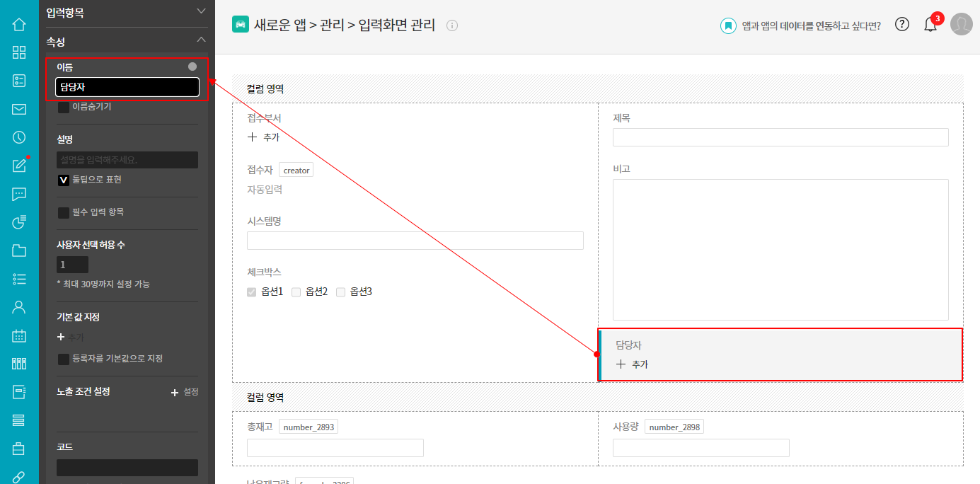Click the clock icon in sidebar
The height and width of the screenshot is (484, 980).
pyautogui.click(x=19, y=137)
